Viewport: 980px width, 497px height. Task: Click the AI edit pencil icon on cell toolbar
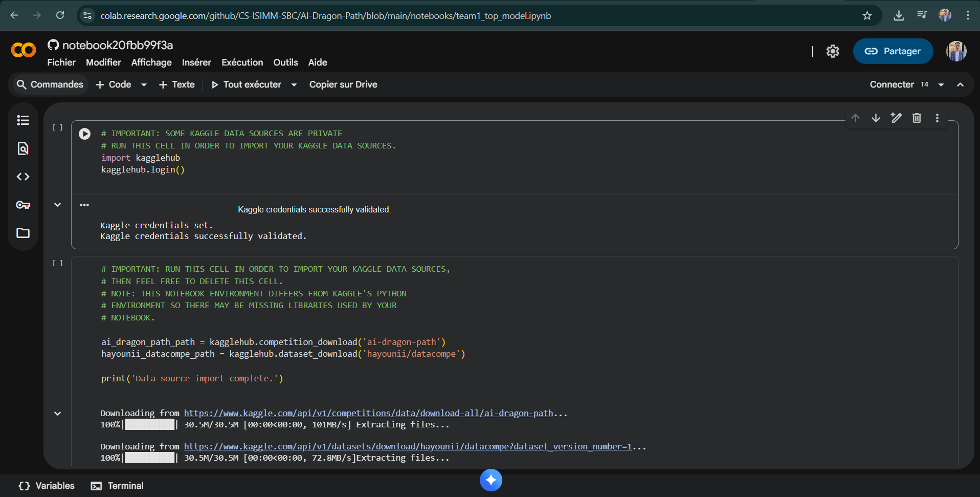(896, 118)
